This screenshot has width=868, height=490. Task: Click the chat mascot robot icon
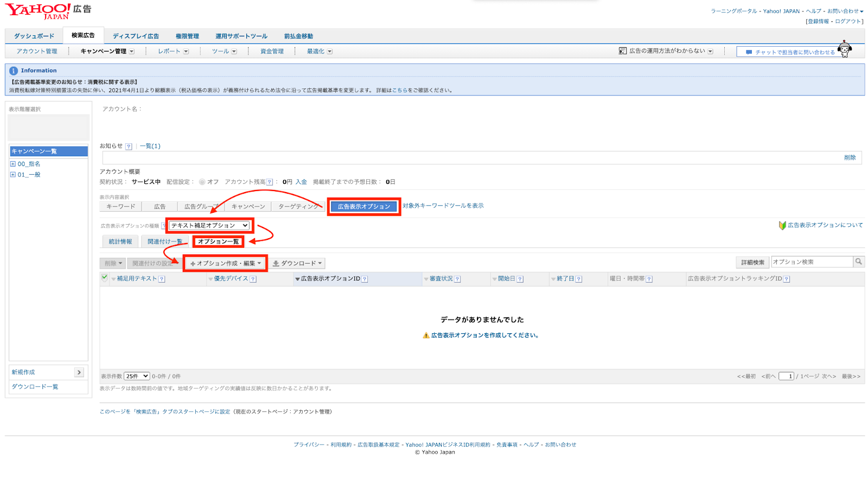(x=844, y=49)
